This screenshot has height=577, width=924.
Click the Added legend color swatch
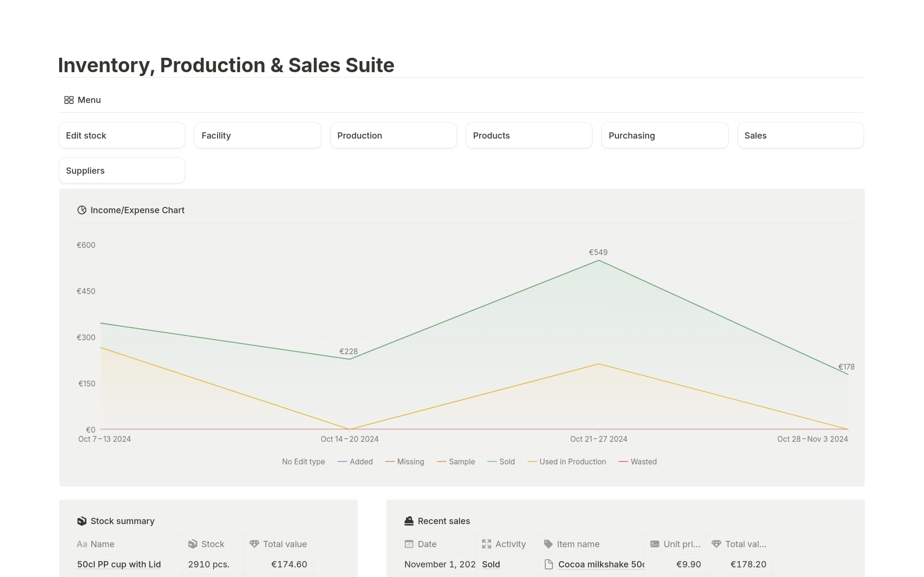coord(342,462)
